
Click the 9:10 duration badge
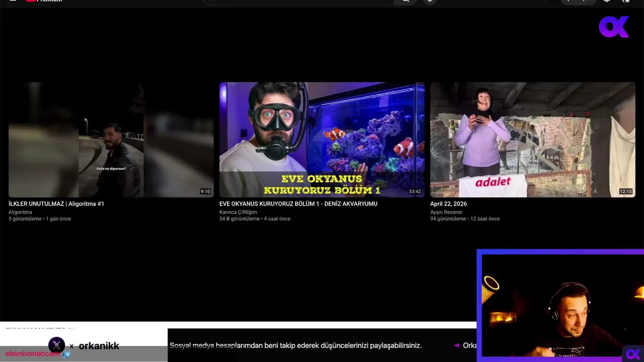pos(205,192)
